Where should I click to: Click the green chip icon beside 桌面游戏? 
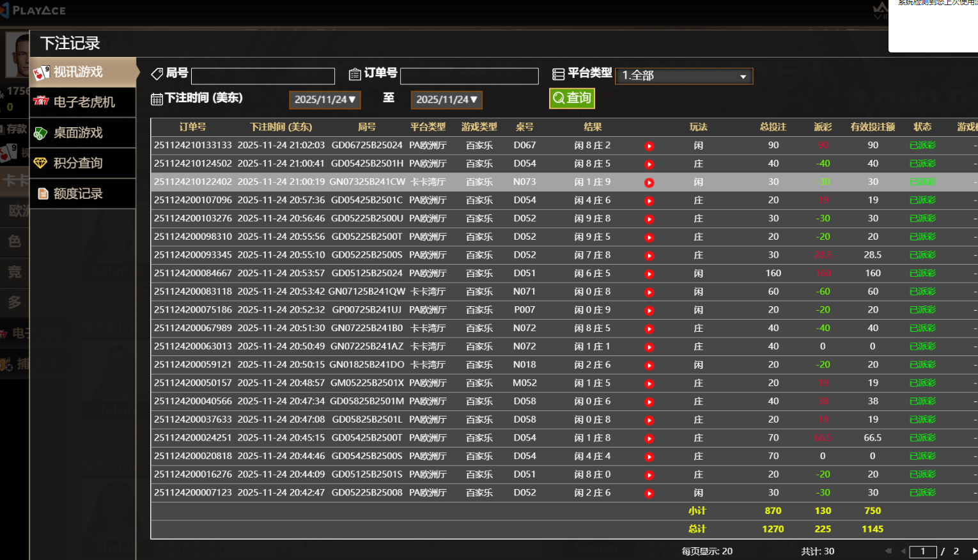(x=41, y=133)
